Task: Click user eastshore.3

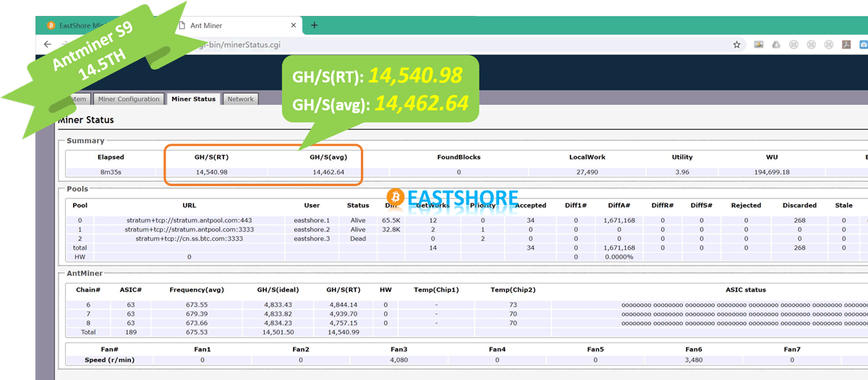Action: pos(312,239)
